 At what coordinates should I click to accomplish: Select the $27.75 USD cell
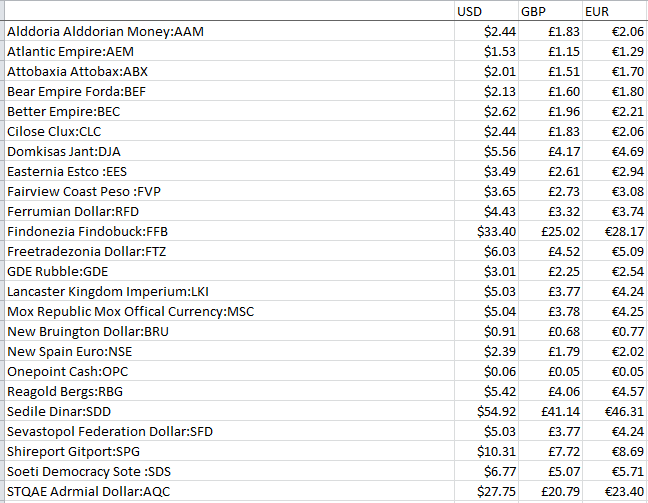pos(486,491)
